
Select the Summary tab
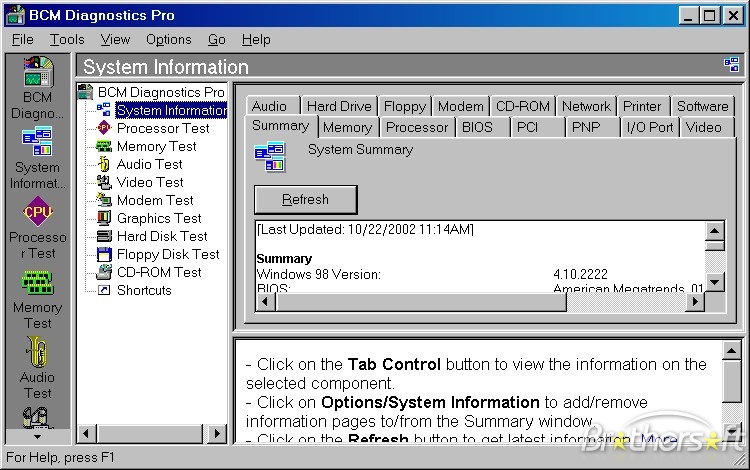[x=281, y=126]
